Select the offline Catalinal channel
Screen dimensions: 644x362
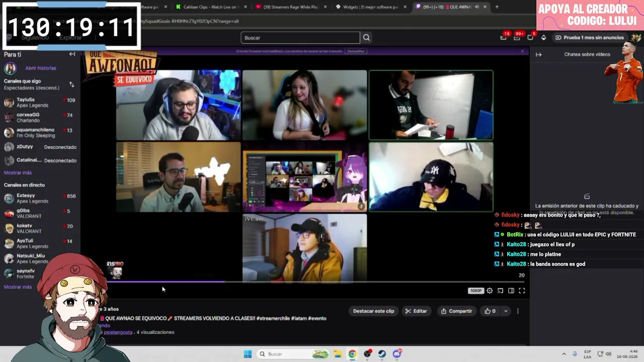tap(40, 160)
